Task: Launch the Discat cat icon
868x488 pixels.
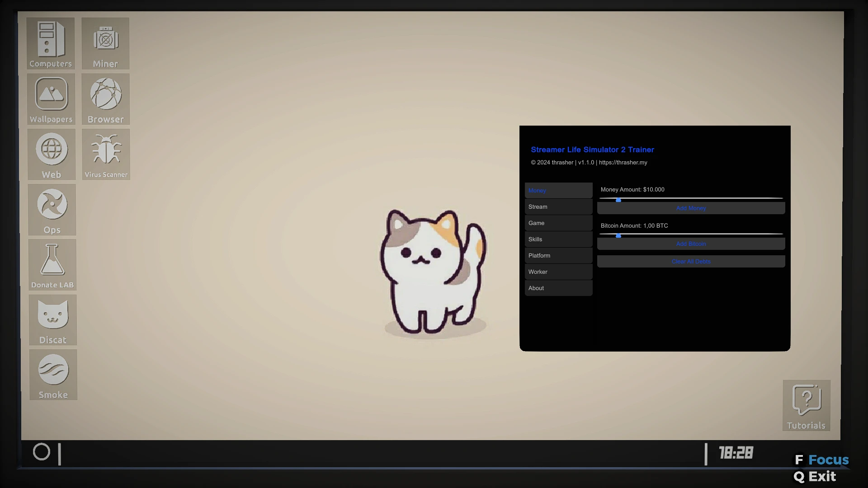Action: 53,320
